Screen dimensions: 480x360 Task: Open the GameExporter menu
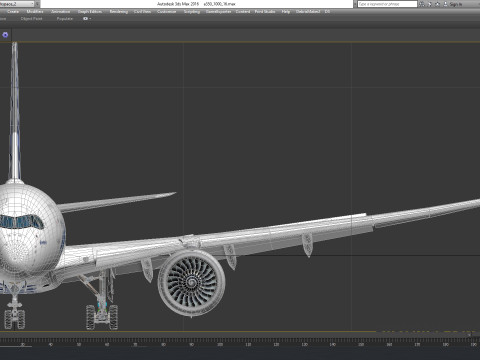218,12
